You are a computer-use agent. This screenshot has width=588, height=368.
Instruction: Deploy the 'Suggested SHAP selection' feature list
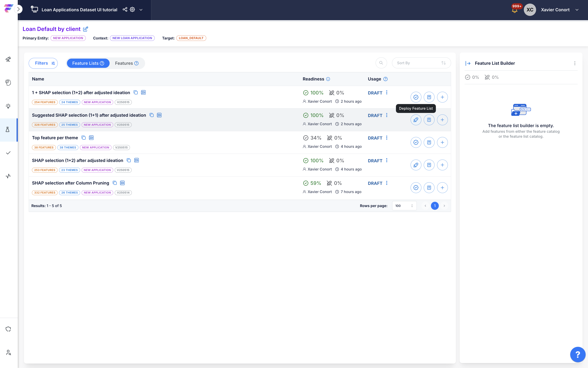pos(416,120)
